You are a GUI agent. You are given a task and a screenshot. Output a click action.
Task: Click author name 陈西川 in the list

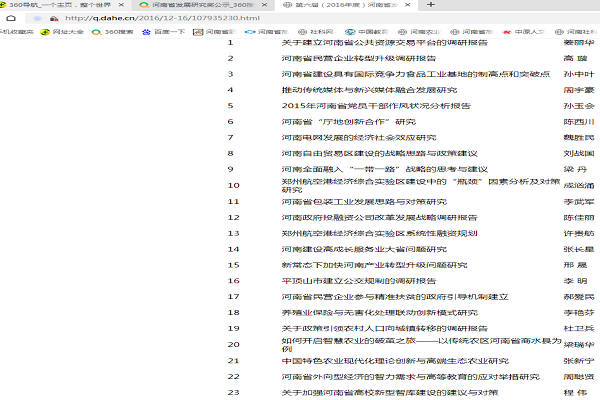(x=578, y=121)
